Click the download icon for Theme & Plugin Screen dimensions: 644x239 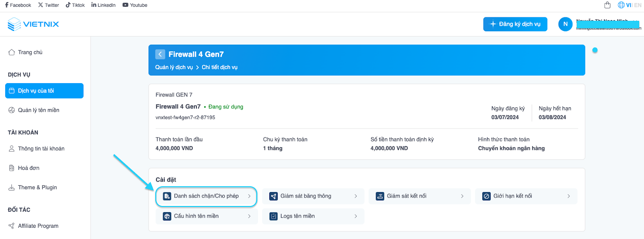coord(12,187)
